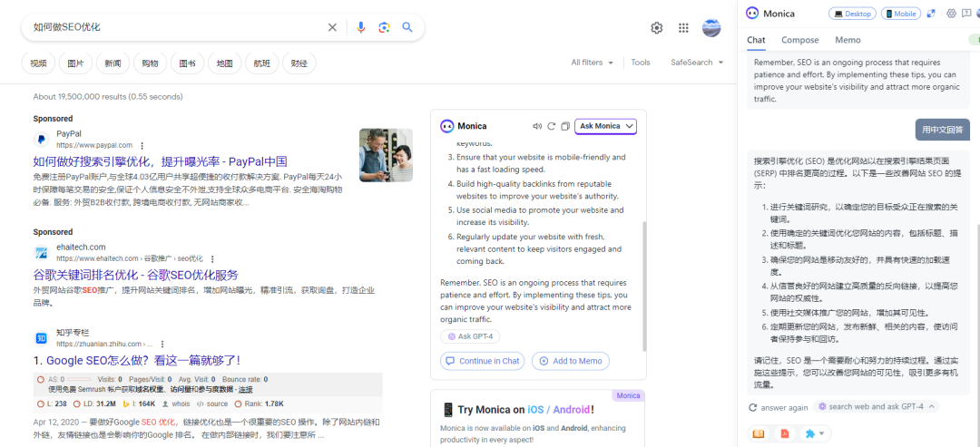The width and height of the screenshot is (980, 447).
Task: Switch to the Memo tab
Action: coord(848,40)
